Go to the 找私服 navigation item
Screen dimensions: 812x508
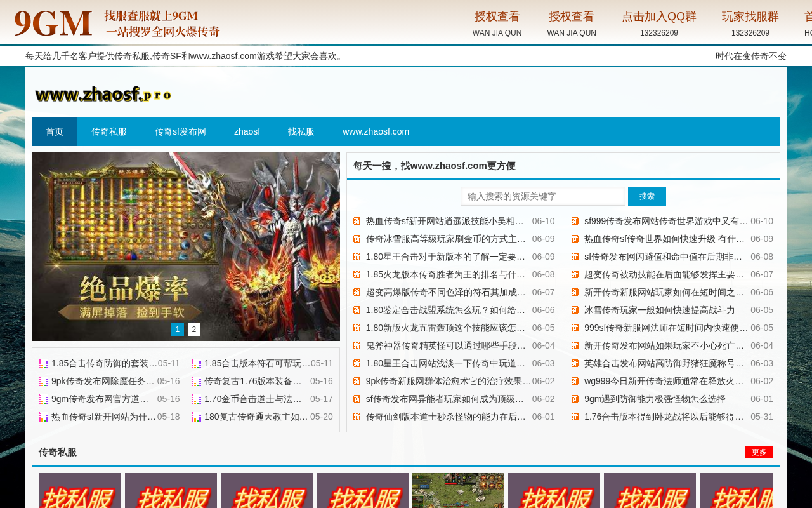coord(301,131)
